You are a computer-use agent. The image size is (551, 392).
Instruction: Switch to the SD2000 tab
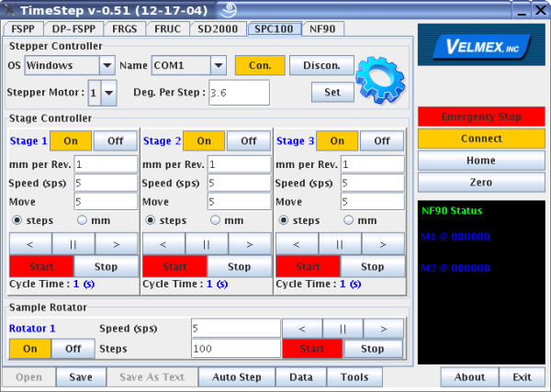pos(218,28)
